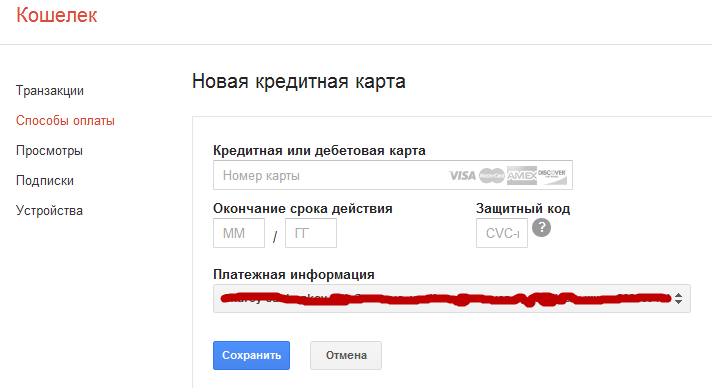Click the Отмена button

[346, 355]
